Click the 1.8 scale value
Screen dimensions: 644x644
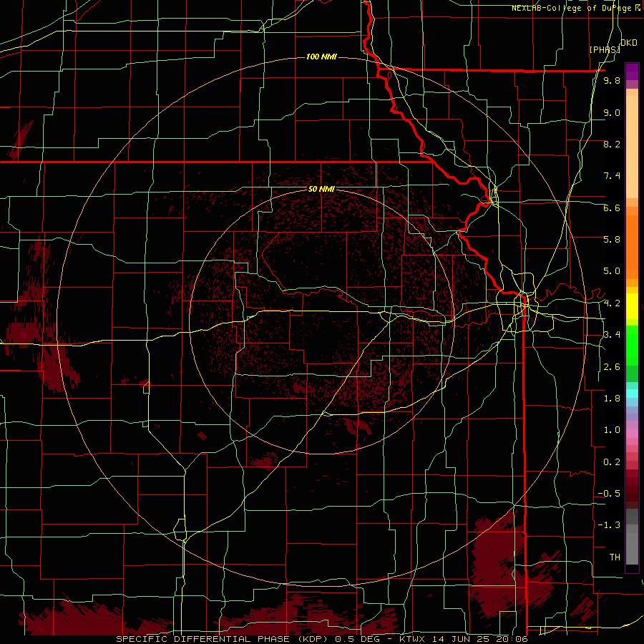pyautogui.click(x=612, y=399)
